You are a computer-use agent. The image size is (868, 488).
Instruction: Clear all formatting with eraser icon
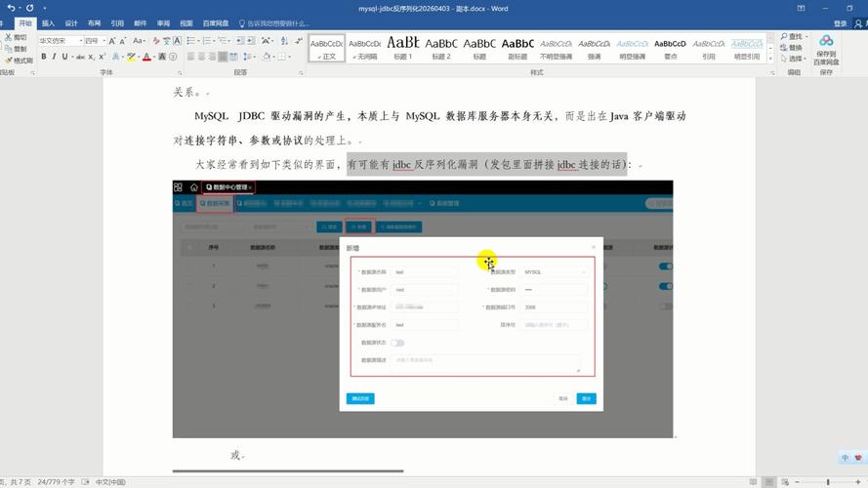click(156, 41)
